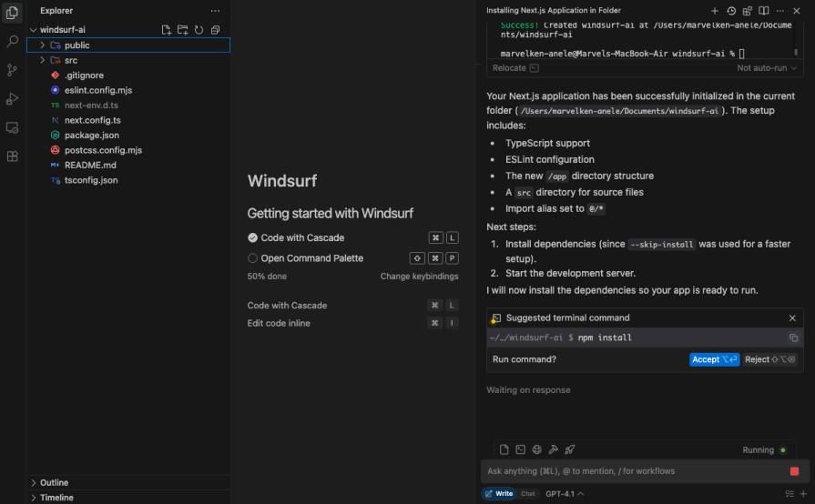Create a new file in windsurf-ai
The height and width of the screenshot is (504, 815).
coord(167,30)
